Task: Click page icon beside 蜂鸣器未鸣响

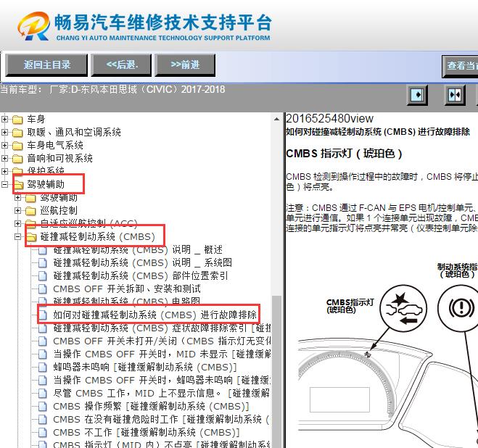Action: pos(43,368)
